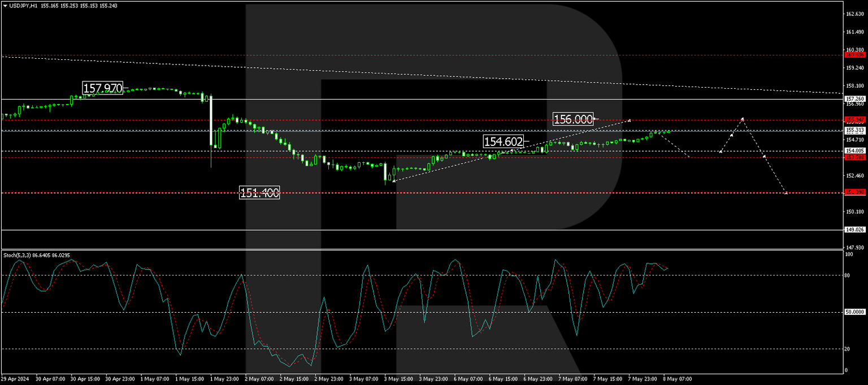Click the white forecast peak arrow

click(x=742, y=119)
